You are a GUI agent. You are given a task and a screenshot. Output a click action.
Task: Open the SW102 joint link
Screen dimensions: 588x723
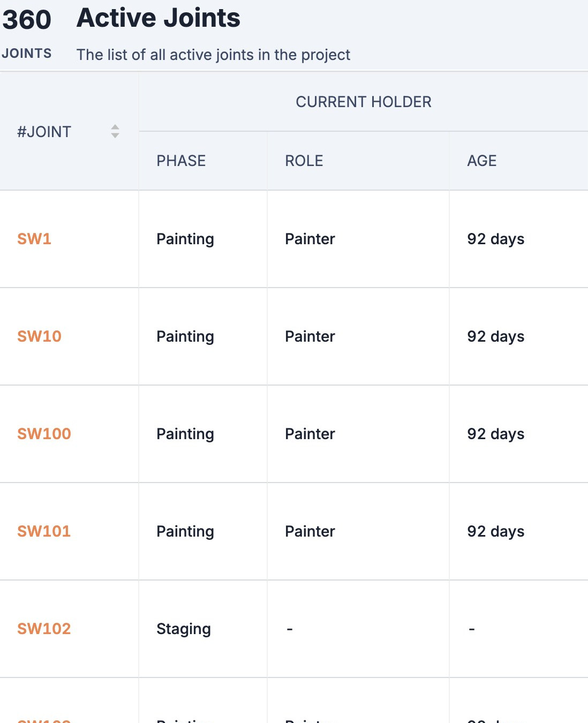click(x=44, y=629)
